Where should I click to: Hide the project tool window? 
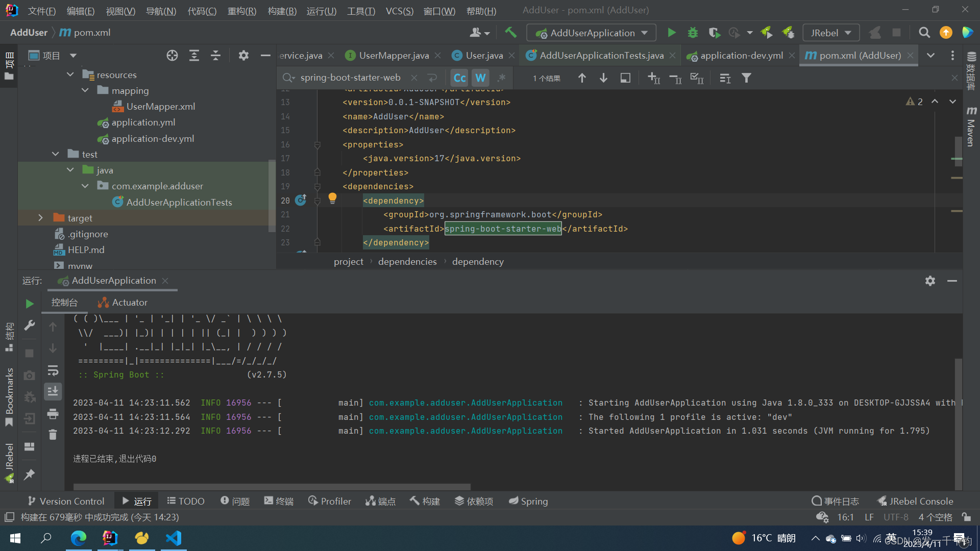coord(265,56)
